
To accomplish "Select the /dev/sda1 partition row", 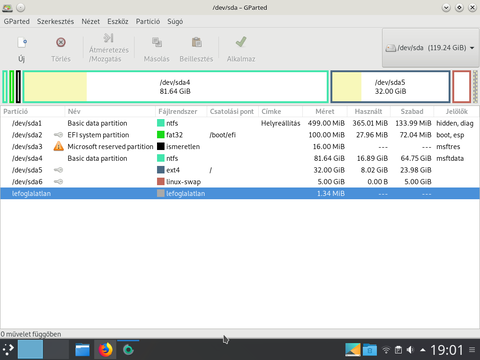I will (240, 123).
